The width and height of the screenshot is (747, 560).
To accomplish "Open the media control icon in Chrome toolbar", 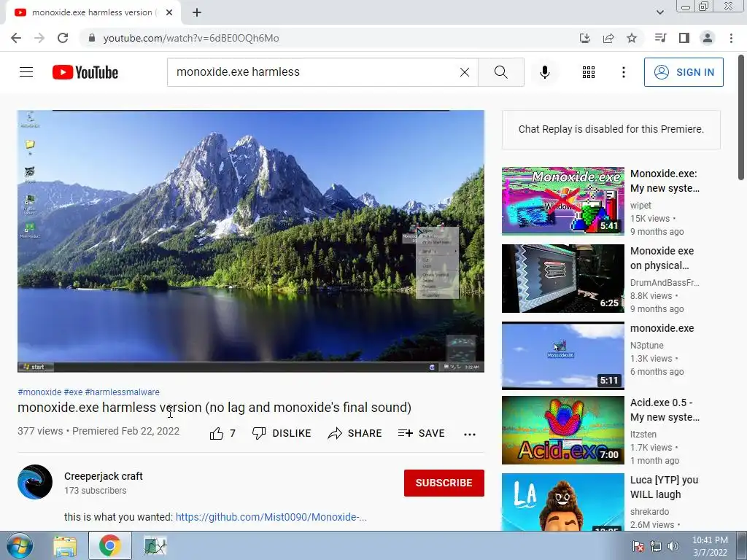I will (x=660, y=38).
